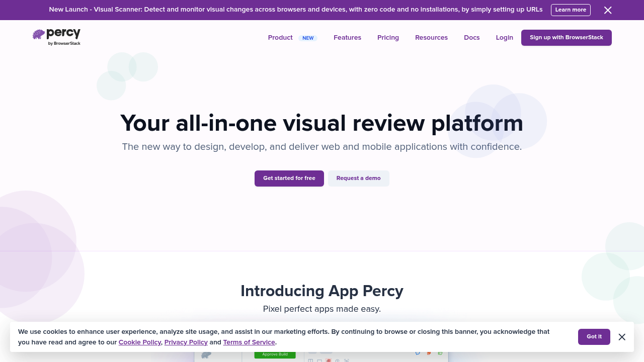Viewport: 644px width, 362px height.
Task: Click Learn more in the announcement banner
Action: (571, 10)
